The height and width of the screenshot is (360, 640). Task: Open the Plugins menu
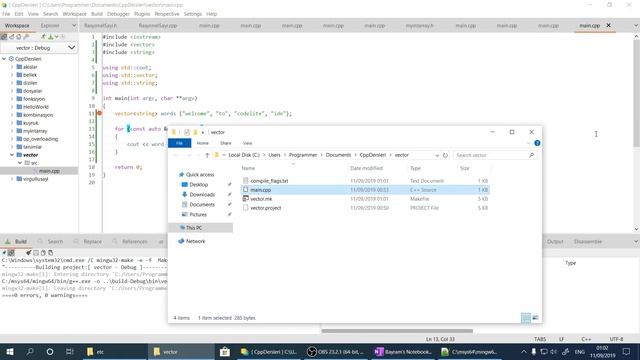point(142,14)
